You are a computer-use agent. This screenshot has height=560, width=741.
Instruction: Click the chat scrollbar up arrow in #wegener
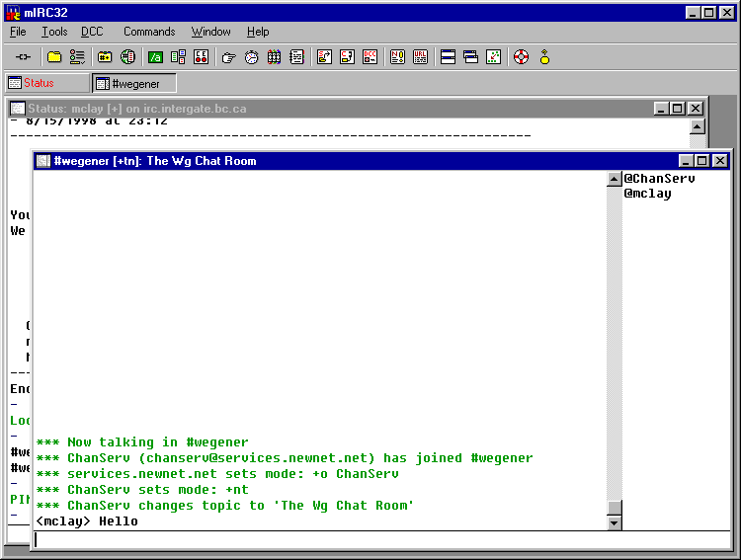click(614, 179)
